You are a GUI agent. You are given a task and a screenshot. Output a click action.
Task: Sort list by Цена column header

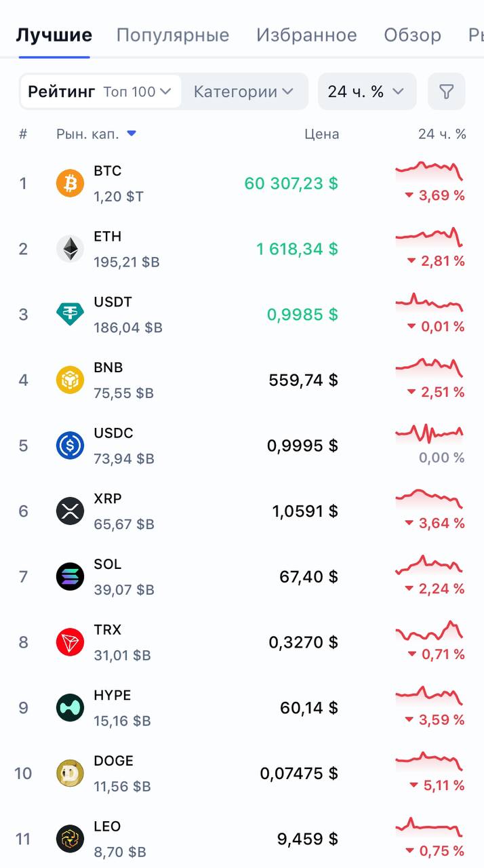(321, 134)
